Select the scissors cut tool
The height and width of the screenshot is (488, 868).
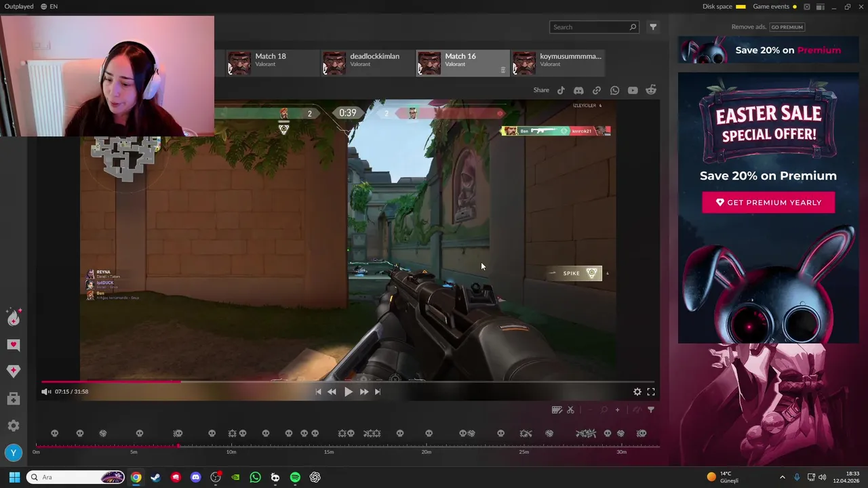(570, 410)
